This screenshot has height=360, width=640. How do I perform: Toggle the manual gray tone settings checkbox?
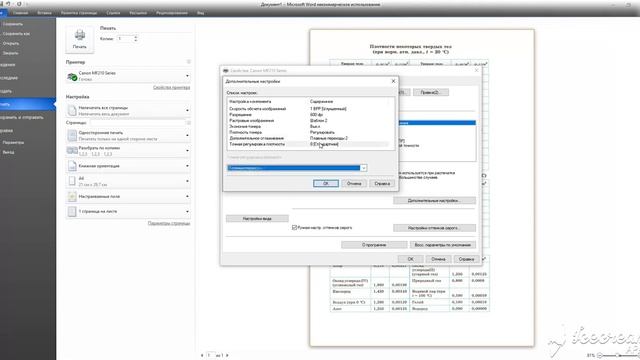[294, 228]
